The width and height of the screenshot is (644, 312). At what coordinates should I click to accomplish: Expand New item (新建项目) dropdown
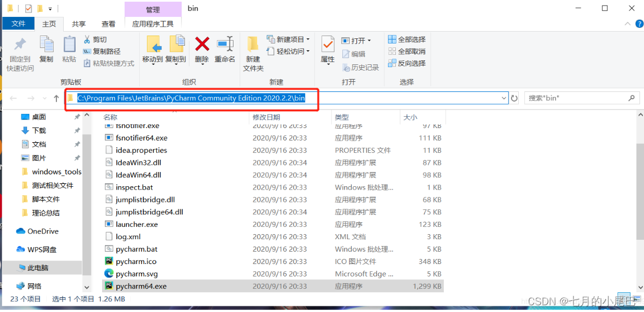308,39
